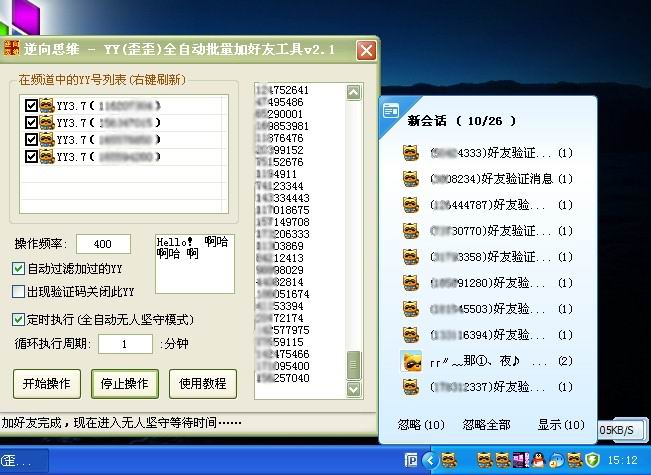The width and height of the screenshot is (651, 475).
Task: Toggle 定时执行 unattended mode checkbox
Action: (18, 319)
